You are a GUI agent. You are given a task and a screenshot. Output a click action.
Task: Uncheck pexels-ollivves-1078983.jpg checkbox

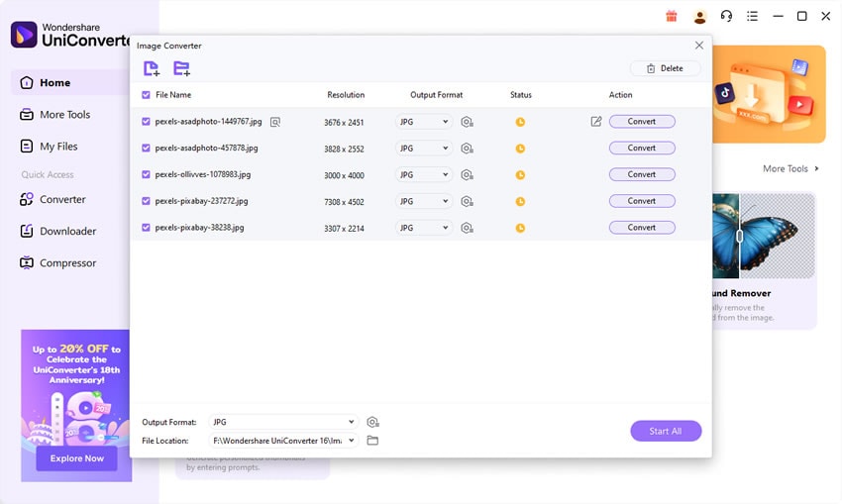146,174
